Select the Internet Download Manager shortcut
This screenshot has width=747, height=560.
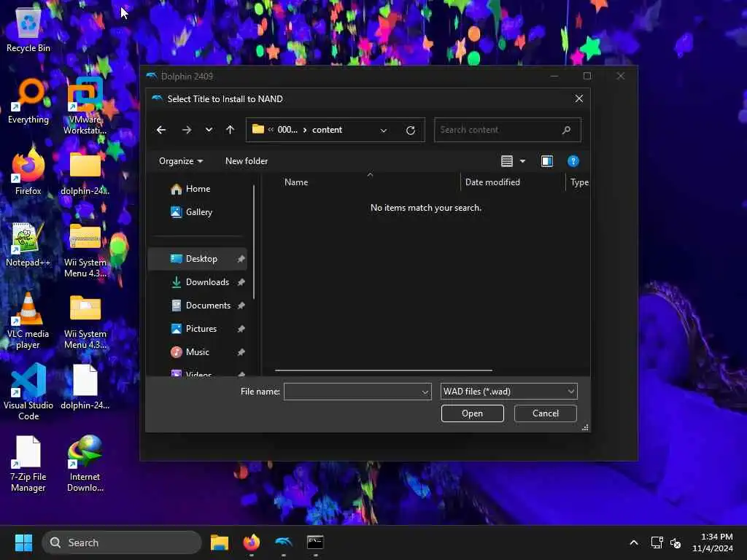tap(85, 463)
